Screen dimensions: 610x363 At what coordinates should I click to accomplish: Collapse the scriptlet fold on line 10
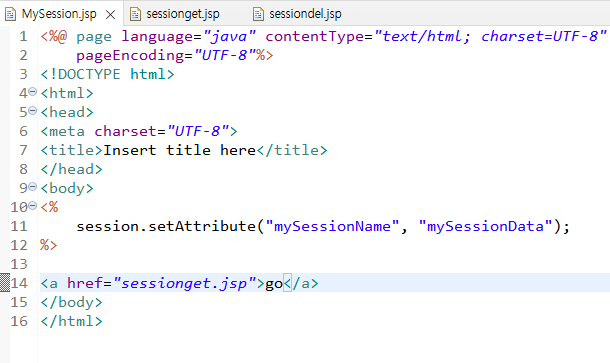tap(33, 206)
